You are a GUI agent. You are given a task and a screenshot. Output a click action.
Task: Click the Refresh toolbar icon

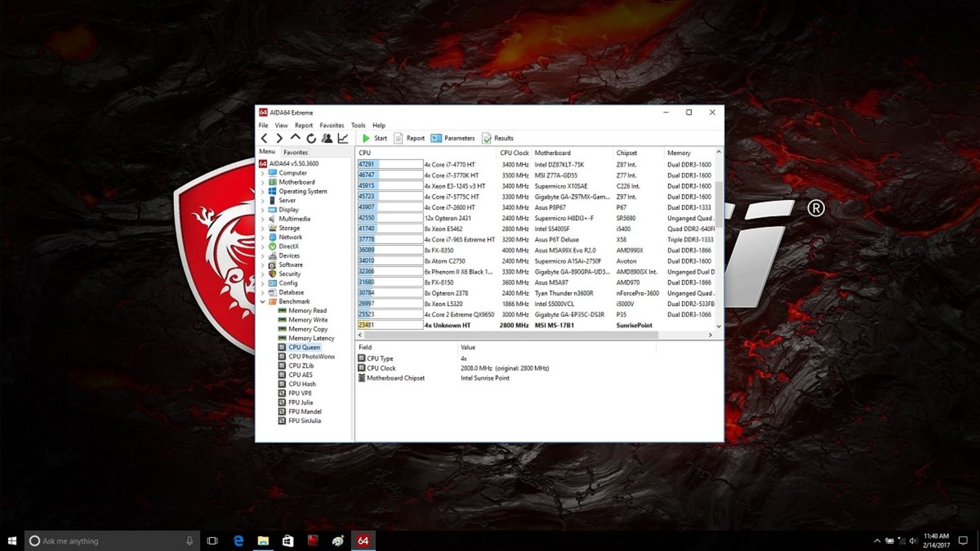pyautogui.click(x=311, y=138)
